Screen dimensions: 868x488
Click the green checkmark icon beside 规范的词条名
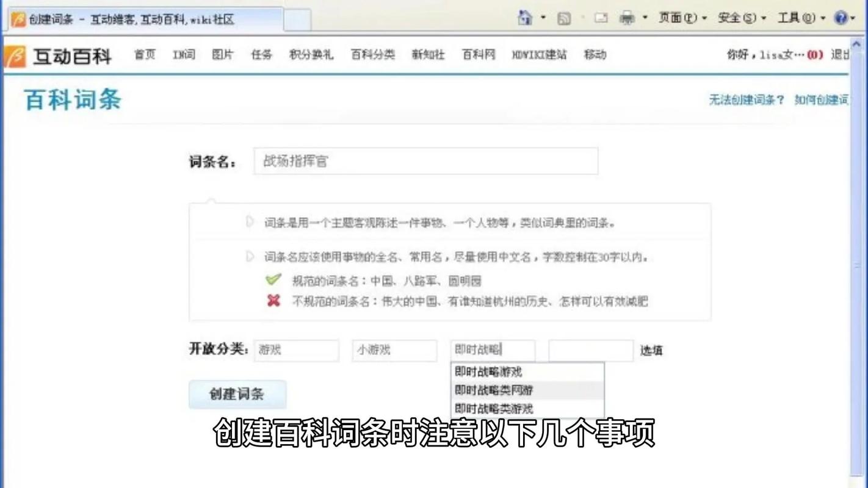click(273, 279)
